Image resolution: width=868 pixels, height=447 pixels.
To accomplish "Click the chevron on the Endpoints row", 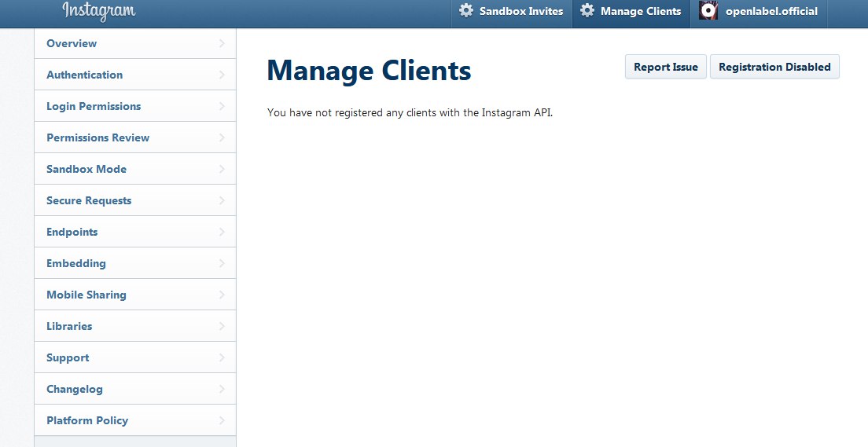I will click(x=222, y=232).
